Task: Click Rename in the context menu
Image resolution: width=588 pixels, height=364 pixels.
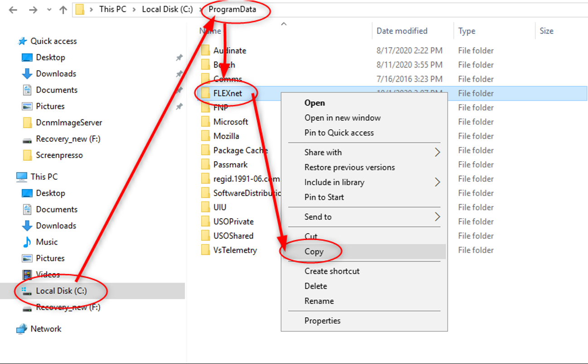Action: pyautogui.click(x=319, y=301)
